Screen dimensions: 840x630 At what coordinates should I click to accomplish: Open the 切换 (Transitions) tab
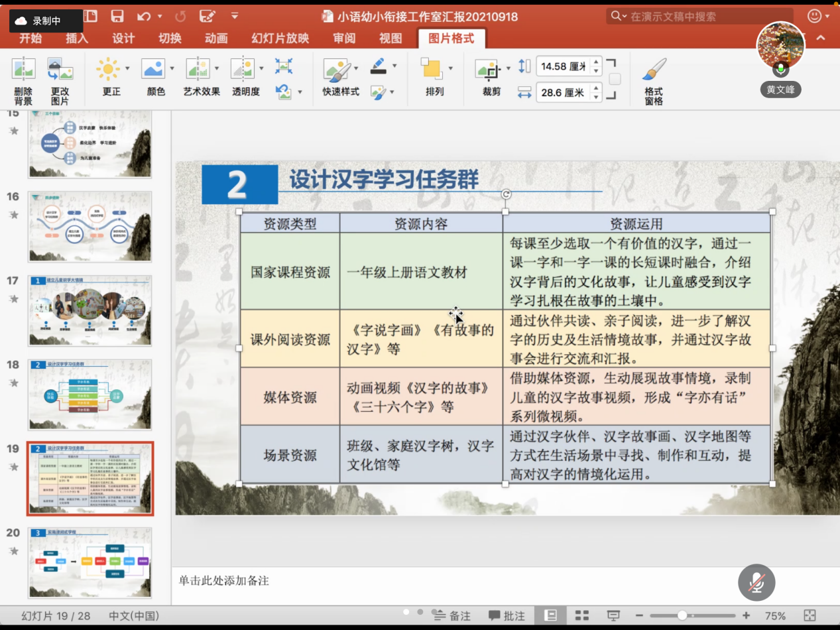click(x=170, y=38)
